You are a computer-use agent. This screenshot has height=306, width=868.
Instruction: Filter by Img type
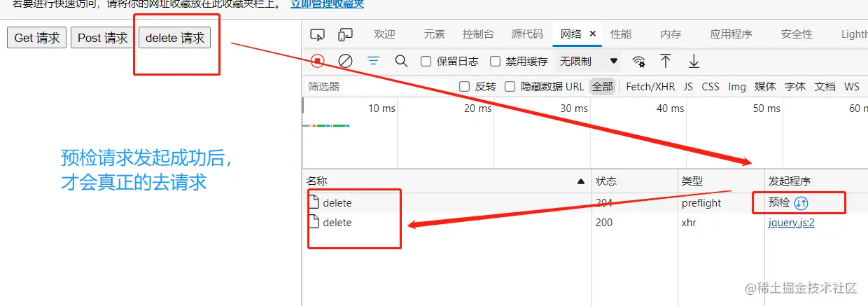click(x=737, y=87)
